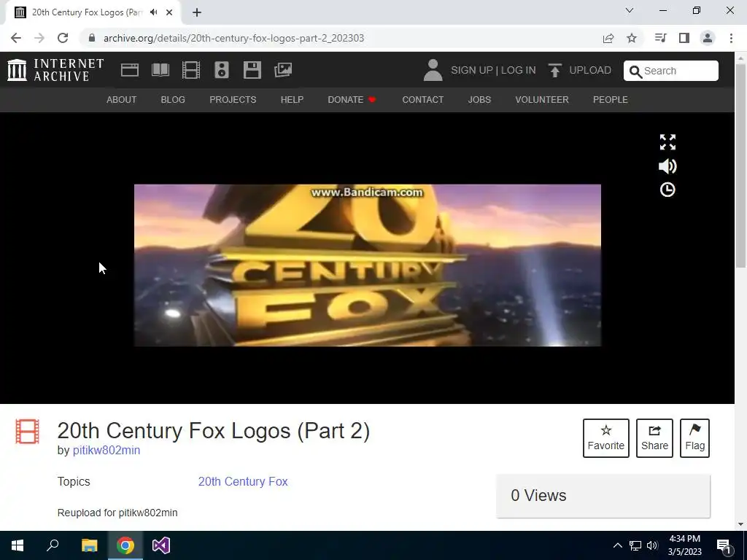Show hidden system tray icons
Image resolution: width=747 pixels, height=560 pixels.
(x=617, y=545)
